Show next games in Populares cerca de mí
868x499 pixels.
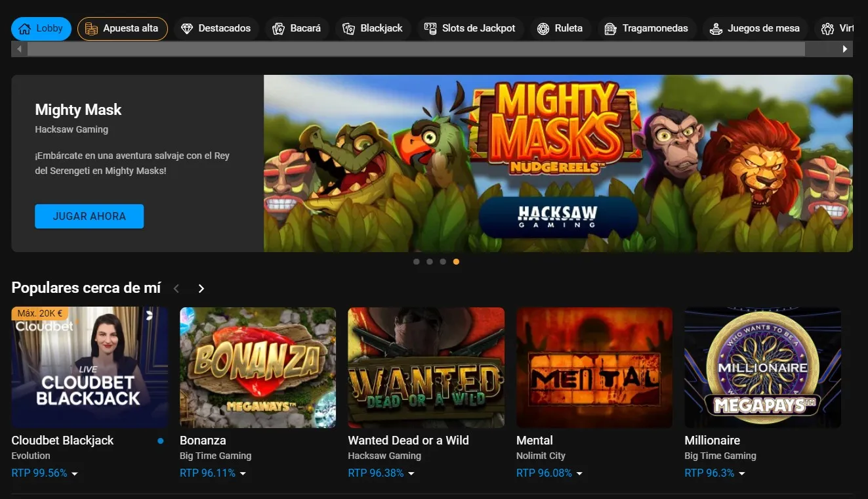coord(201,289)
